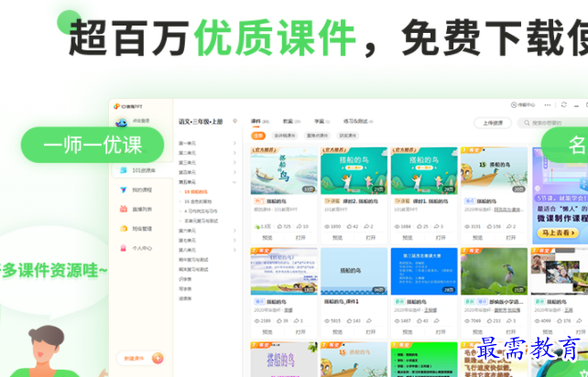Click 预览 on the first 官方推荐 card
This screenshot has width=588, height=377.
(x=267, y=238)
